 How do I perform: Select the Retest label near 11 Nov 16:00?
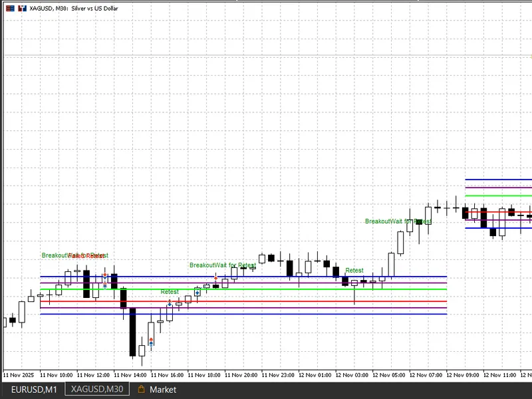tap(170, 292)
